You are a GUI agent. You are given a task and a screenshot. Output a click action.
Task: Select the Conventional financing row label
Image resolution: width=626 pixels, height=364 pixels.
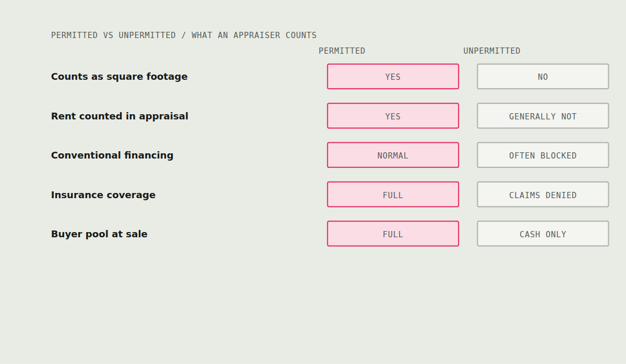(112, 155)
